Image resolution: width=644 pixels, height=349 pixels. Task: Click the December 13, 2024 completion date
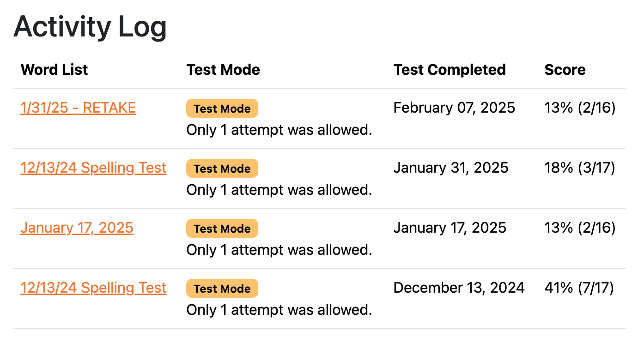coord(459,288)
